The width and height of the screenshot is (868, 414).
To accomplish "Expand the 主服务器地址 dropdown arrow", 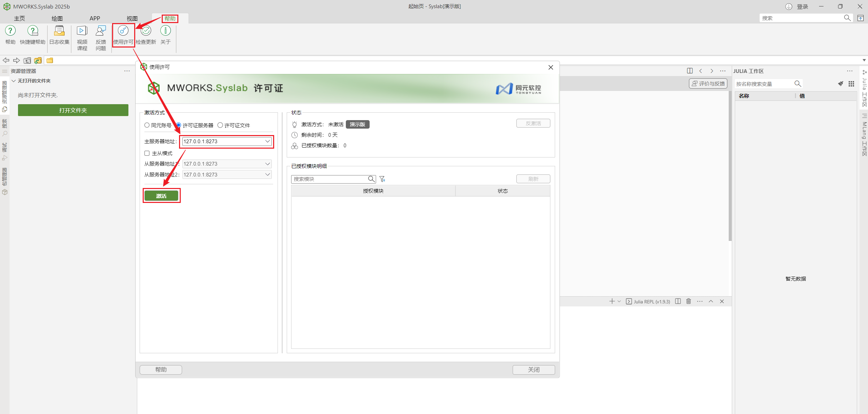I will [x=267, y=142].
